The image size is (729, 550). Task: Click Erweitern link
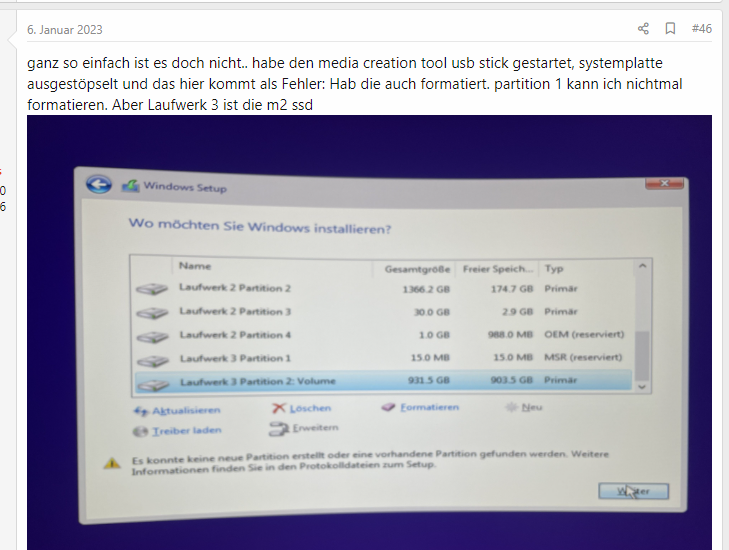[316, 427]
